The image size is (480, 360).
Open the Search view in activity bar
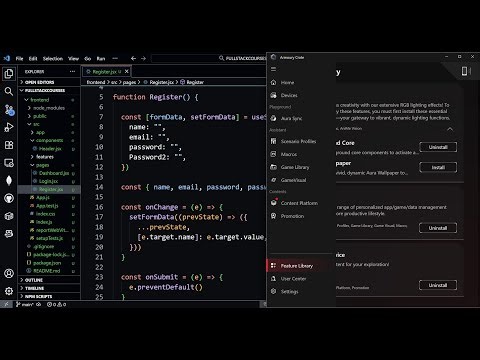click(x=9, y=91)
